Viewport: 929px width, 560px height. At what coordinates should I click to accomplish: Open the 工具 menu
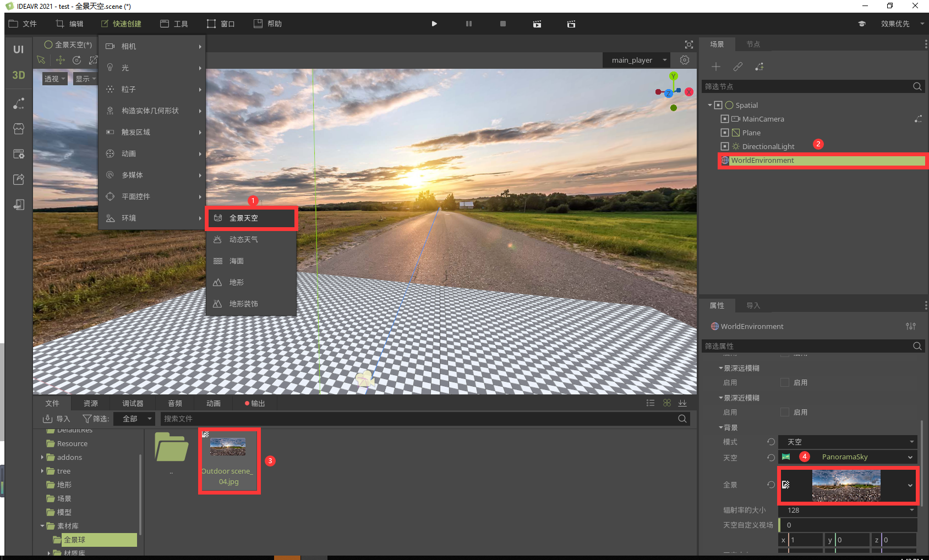pyautogui.click(x=174, y=24)
